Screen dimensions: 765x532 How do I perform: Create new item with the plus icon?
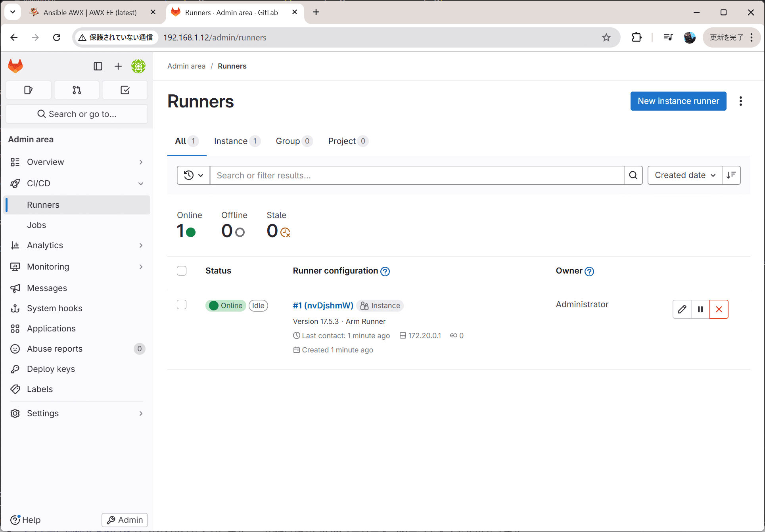tap(118, 66)
